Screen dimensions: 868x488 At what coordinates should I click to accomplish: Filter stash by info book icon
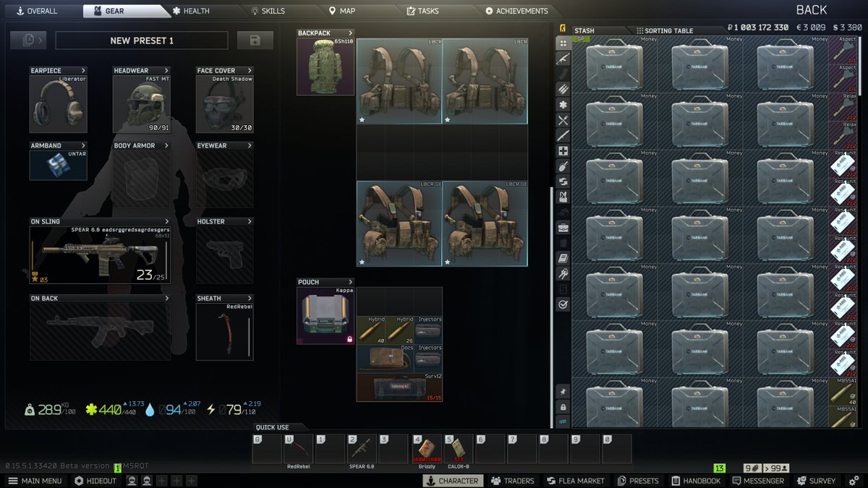pyautogui.click(x=563, y=258)
